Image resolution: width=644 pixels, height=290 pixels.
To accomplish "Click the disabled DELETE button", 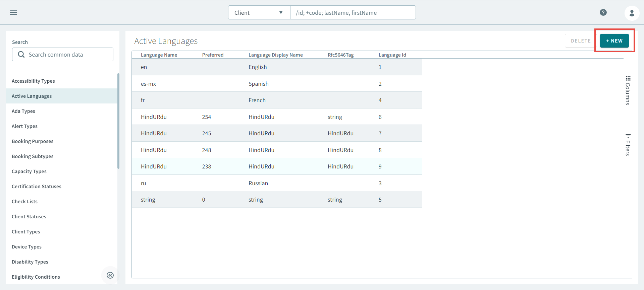I will 581,41.
